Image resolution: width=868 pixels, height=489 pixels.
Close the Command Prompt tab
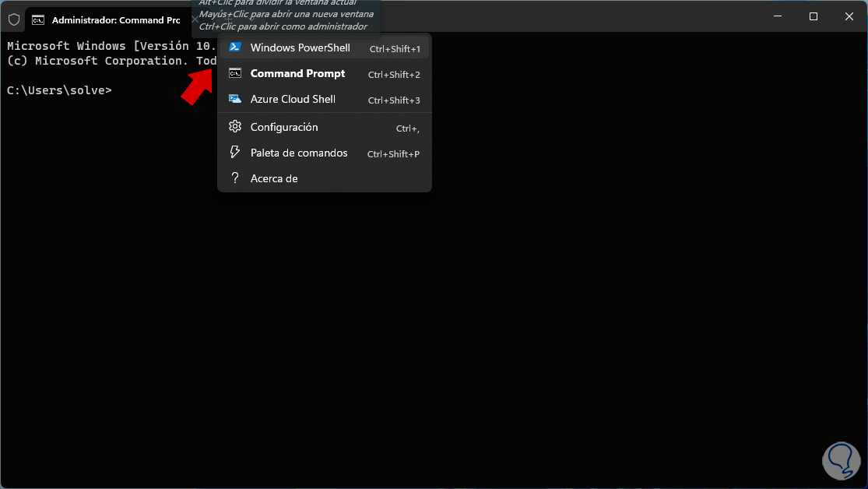tap(195, 20)
